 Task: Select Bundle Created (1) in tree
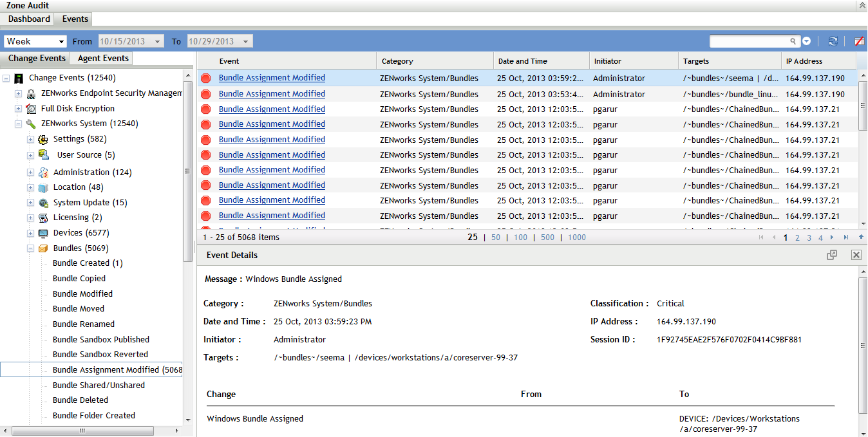click(88, 263)
